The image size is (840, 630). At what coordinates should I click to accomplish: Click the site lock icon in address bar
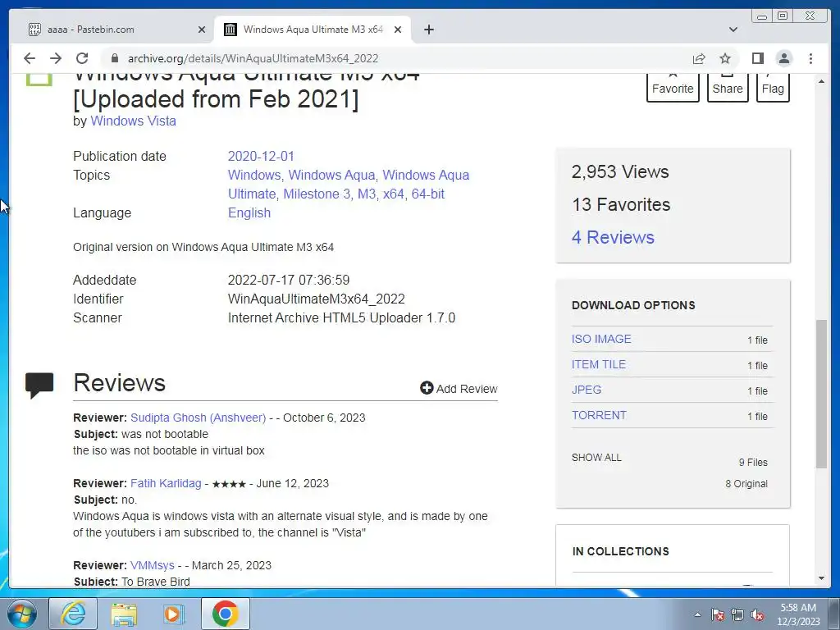pos(114,58)
